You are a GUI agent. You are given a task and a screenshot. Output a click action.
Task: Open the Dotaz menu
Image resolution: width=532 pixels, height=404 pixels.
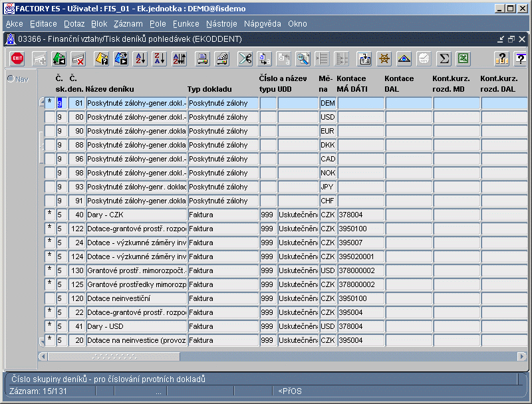pyautogui.click(x=74, y=24)
